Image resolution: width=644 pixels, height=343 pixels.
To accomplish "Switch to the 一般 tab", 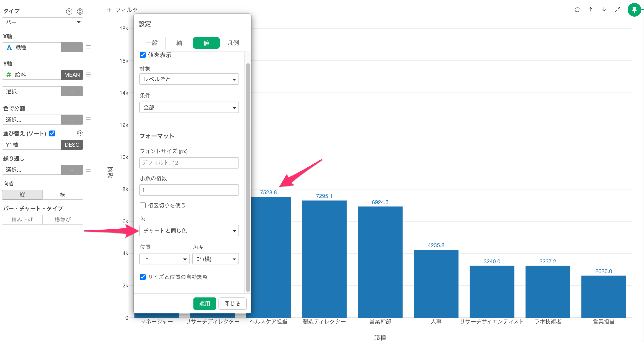I will 152,43.
